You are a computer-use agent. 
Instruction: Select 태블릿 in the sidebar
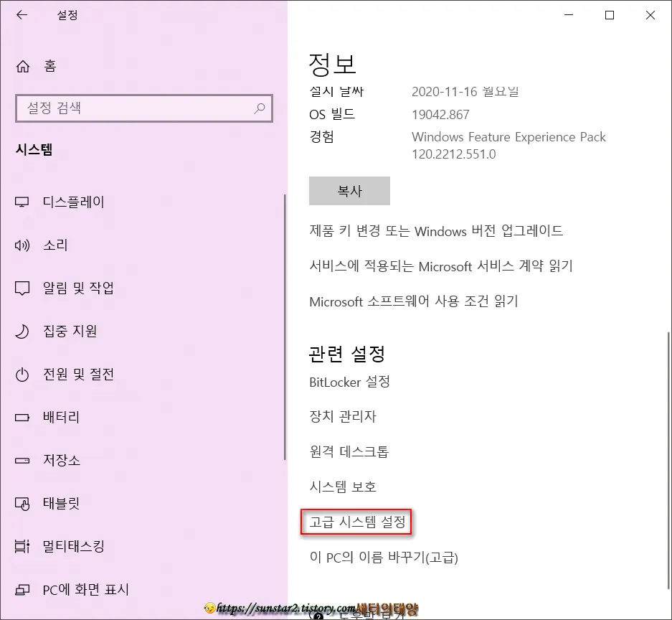point(62,503)
